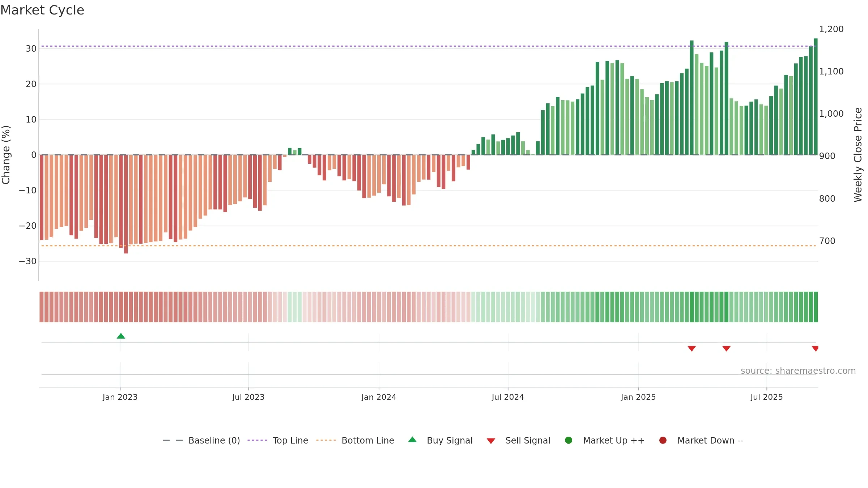The width and height of the screenshot is (868, 488).
Task: Click the −20 tick on the Change axis
Action: 28,226
